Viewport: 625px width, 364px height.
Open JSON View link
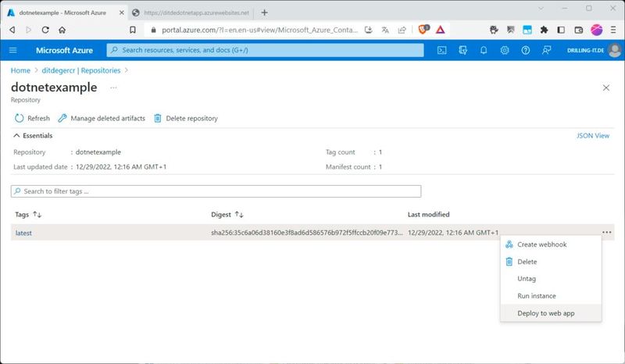pyautogui.click(x=593, y=136)
